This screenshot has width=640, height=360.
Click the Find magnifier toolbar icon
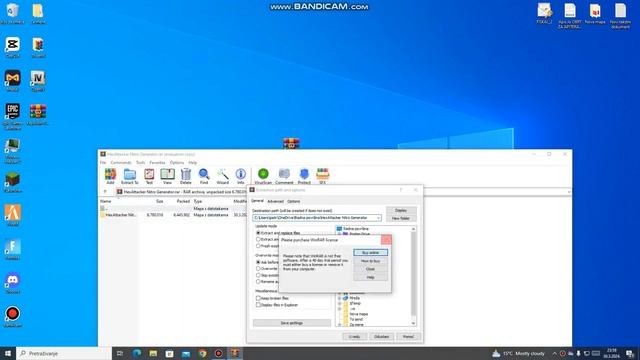[x=204, y=176]
